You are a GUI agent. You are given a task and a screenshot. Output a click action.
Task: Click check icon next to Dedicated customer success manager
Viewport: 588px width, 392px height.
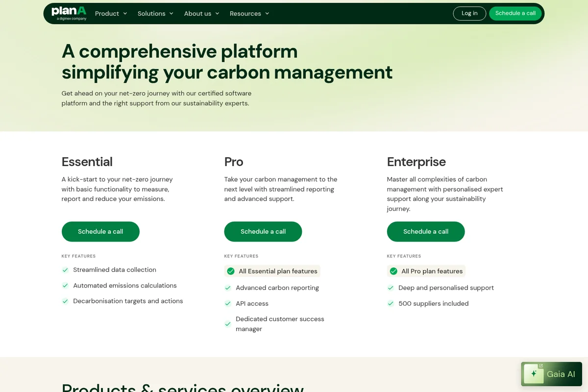228,324
